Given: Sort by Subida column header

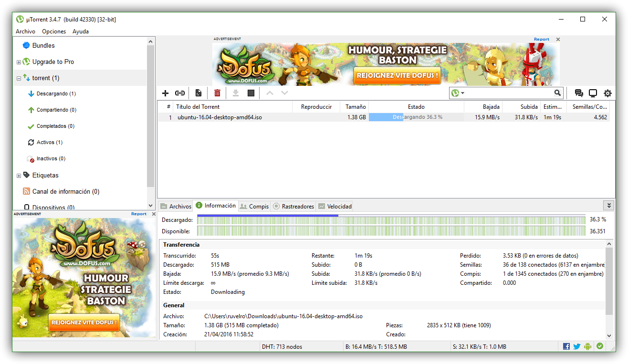Looking at the screenshot, I should tap(522, 107).
